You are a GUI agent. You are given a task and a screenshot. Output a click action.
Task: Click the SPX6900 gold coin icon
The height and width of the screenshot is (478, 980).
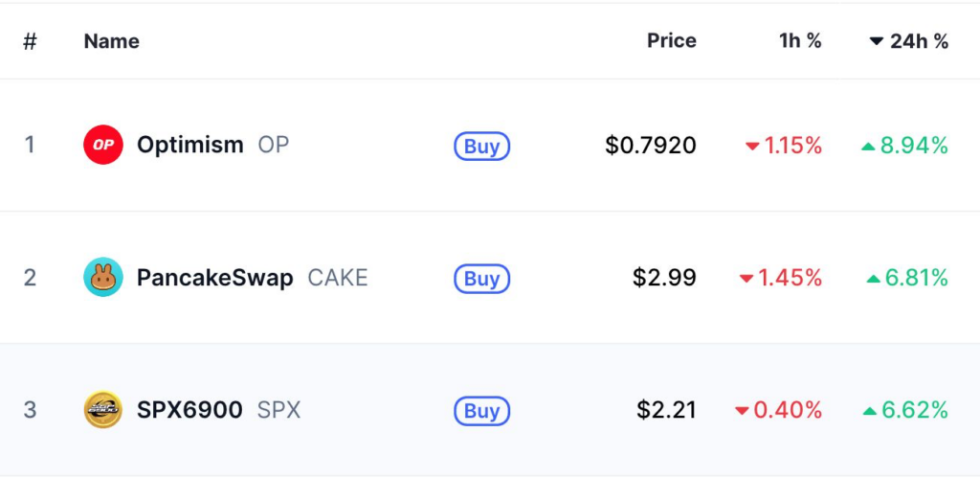[103, 410]
